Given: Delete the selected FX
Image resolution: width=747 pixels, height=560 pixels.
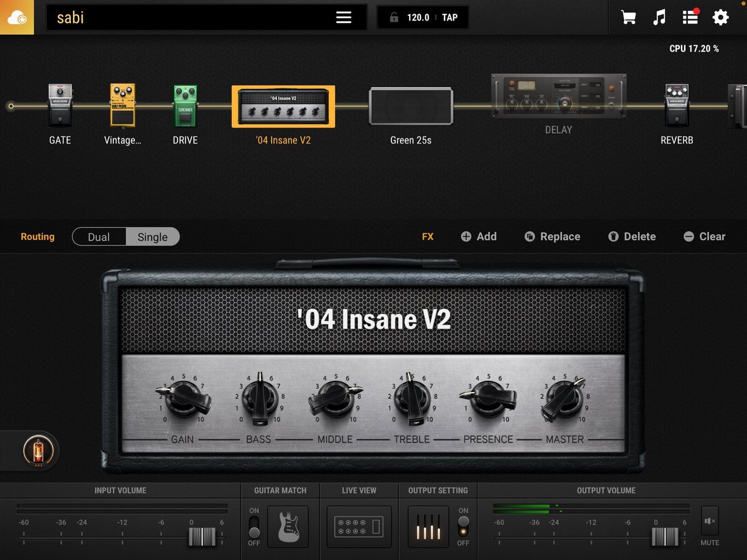Looking at the screenshot, I should [x=632, y=236].
